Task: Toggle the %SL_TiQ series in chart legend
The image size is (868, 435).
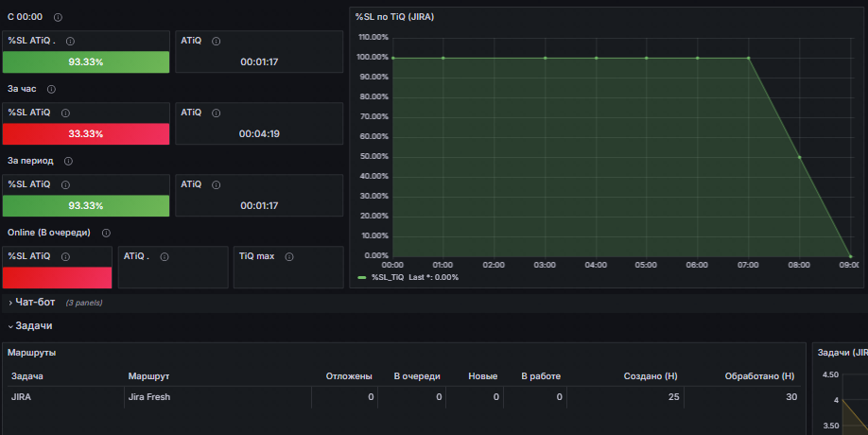Action: click(388, 277)
